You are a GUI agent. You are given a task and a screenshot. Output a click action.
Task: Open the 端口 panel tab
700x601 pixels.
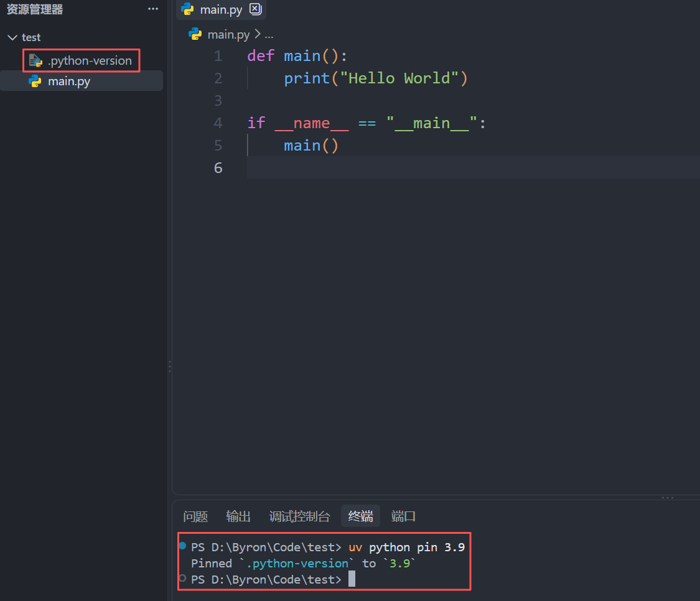tap(404, 516)
